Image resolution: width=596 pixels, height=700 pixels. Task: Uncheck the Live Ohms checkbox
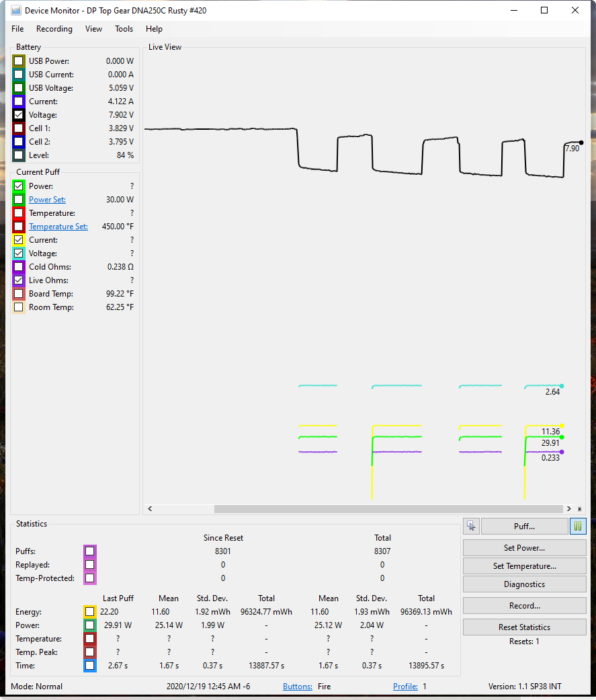(19, 280)
